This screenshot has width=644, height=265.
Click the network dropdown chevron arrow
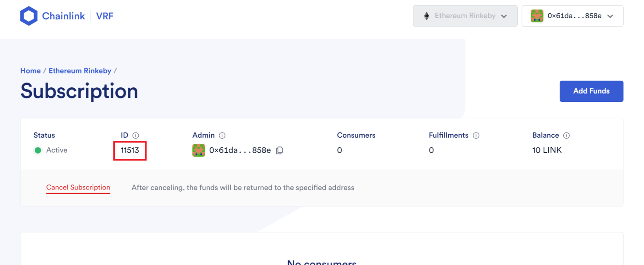pos(504,16)
